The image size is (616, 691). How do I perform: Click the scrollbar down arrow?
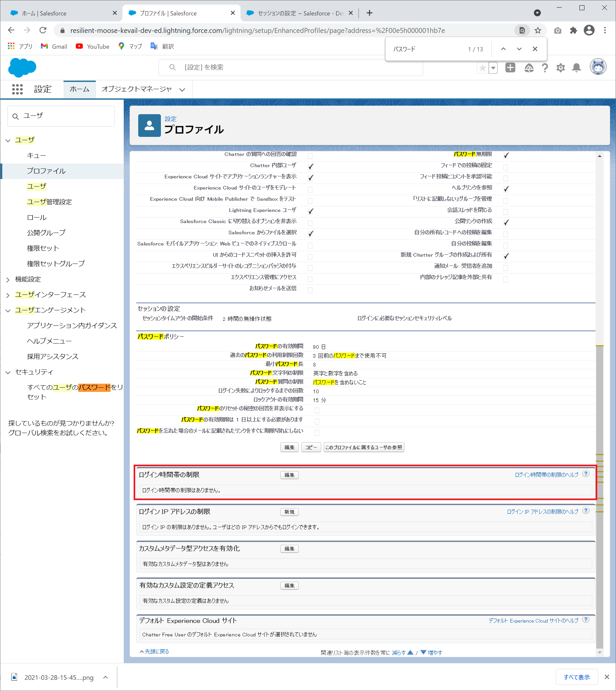pos(600,653)
